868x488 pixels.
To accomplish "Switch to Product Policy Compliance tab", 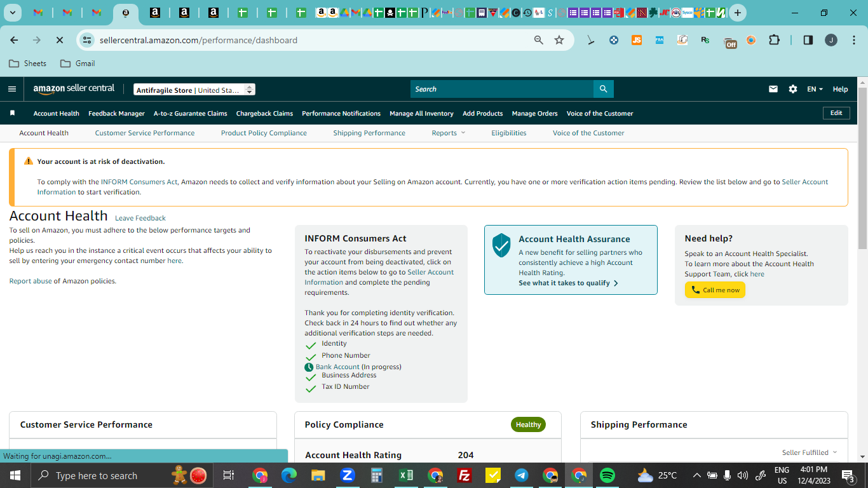I will (264, 133).
